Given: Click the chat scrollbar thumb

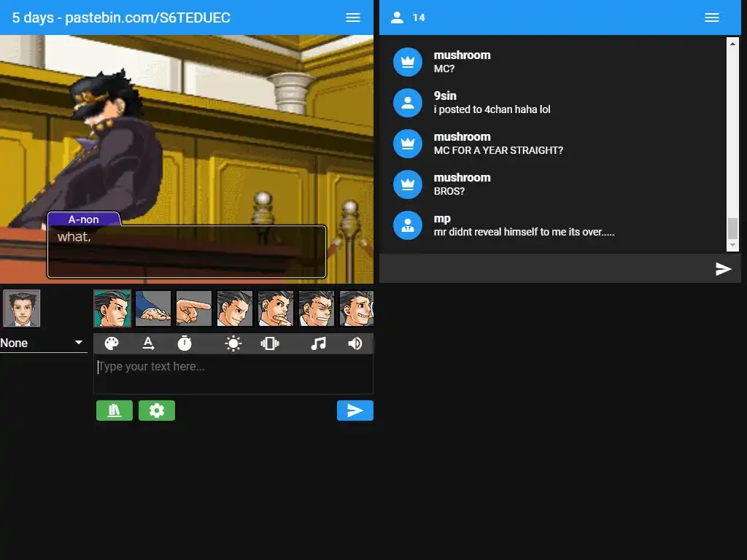Looking at the screenshot, I should [732, 228].
